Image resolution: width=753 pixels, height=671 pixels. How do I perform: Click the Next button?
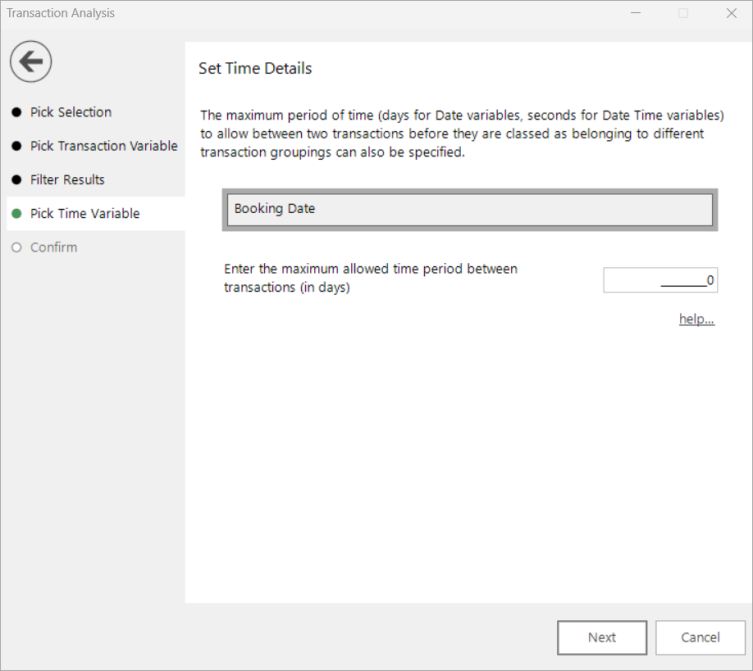coord(602,637)
